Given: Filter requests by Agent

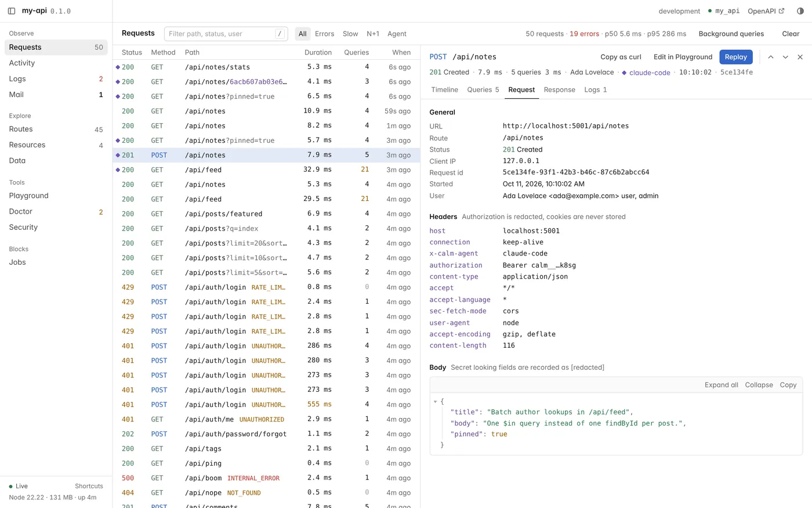Looking at the screenshot, I should tap(397, 34).
